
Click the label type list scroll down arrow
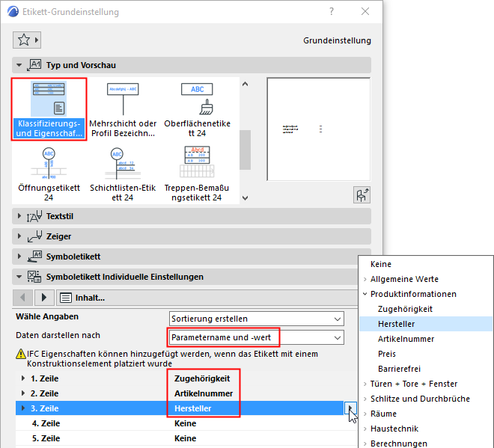coord(245,198)
